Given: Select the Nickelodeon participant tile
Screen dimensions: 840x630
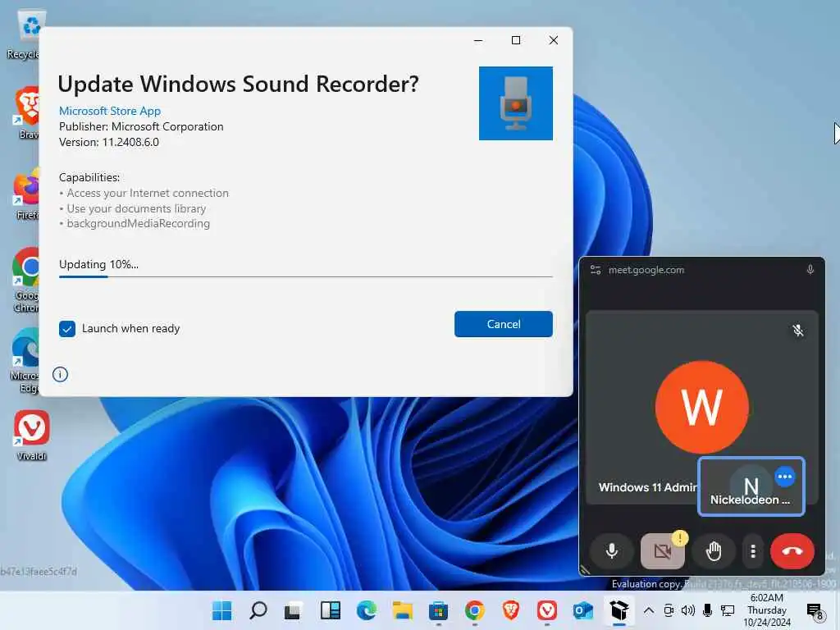Looking at the screenshot, I should 751,486.
